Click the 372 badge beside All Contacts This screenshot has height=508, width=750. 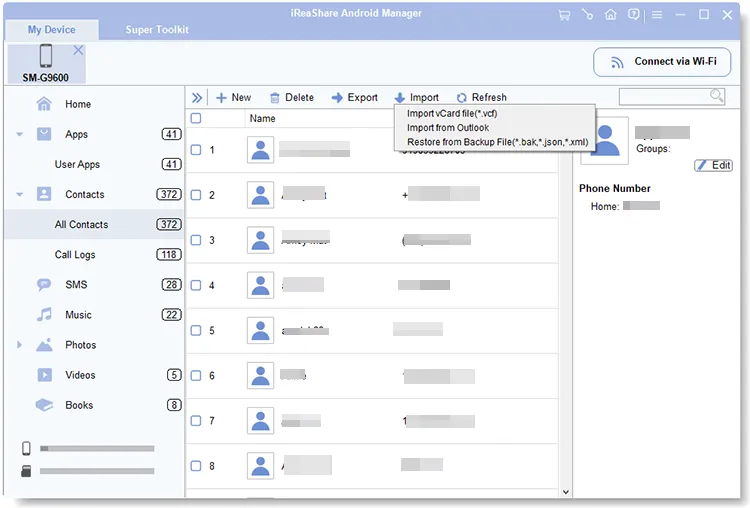click(x=169, y=224)
